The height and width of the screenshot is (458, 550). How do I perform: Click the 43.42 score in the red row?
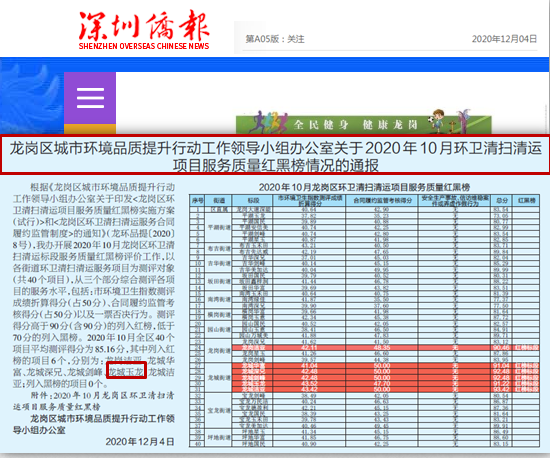(x=309, y=389)
